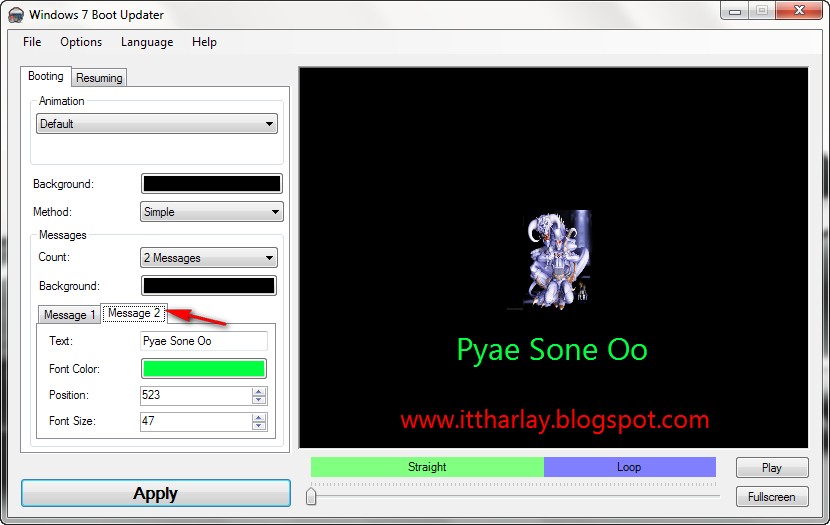Click the animation frame slider handle

(311, 496)
